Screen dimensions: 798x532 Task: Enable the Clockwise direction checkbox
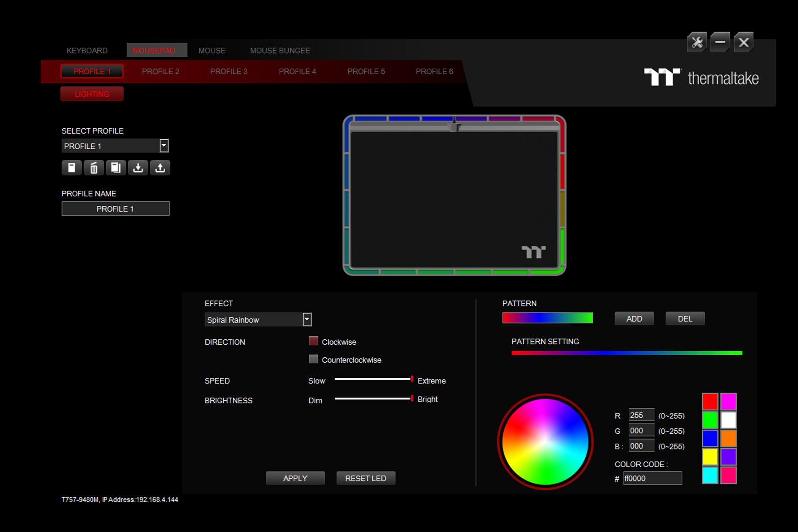point(314,341)
